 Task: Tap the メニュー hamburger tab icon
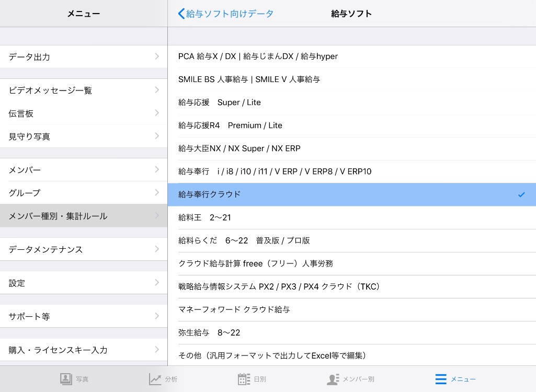click(x=441, y=379)
